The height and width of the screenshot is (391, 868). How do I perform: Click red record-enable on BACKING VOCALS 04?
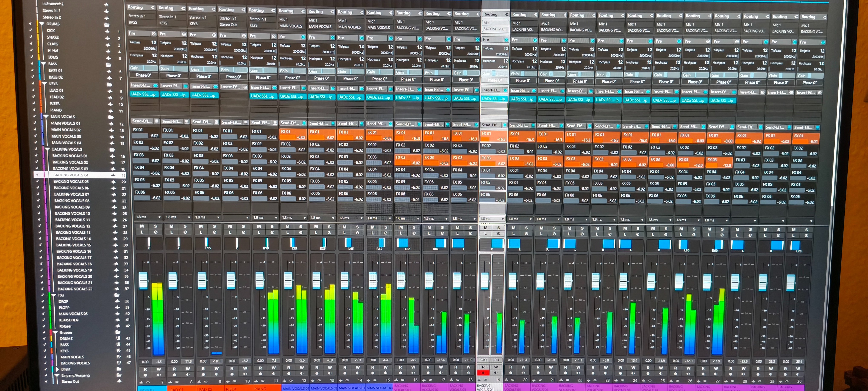click(x=483, y=373)
